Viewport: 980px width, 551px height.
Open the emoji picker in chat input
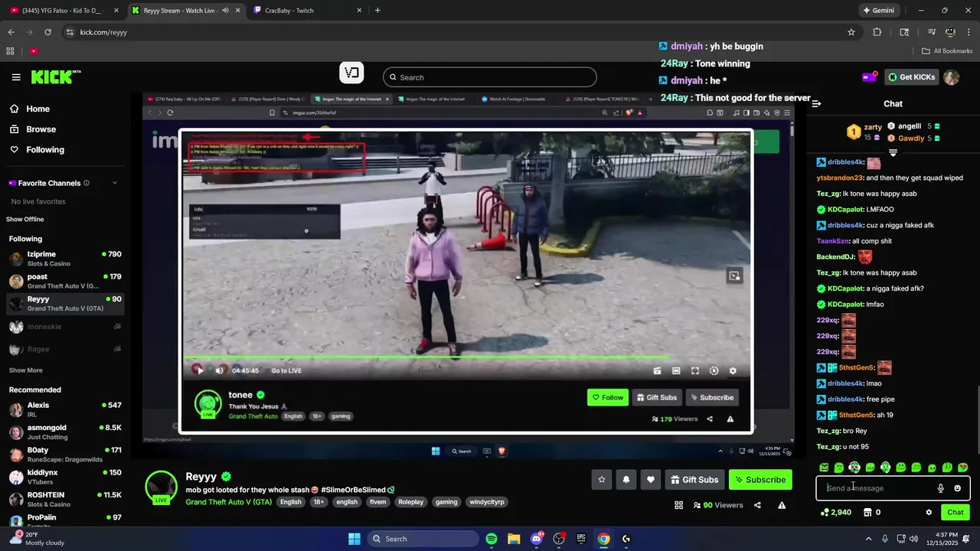957,488
